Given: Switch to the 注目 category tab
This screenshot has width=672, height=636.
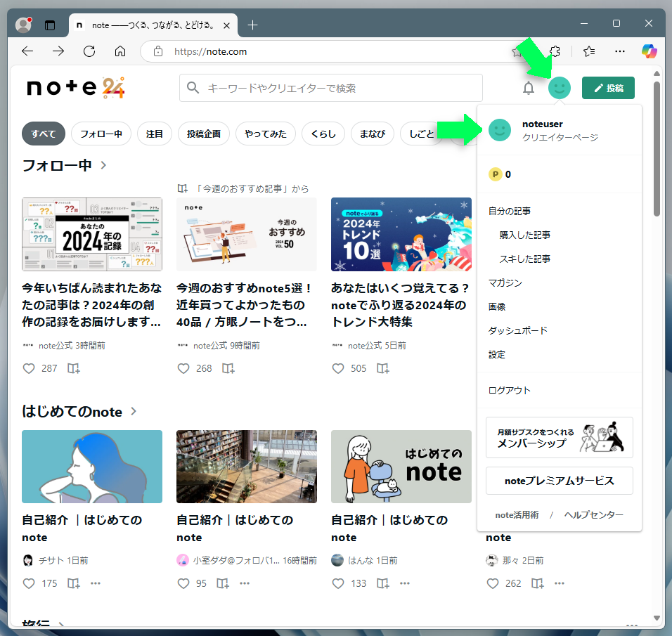Looking at the screenshot, I should tap(154, 134).
